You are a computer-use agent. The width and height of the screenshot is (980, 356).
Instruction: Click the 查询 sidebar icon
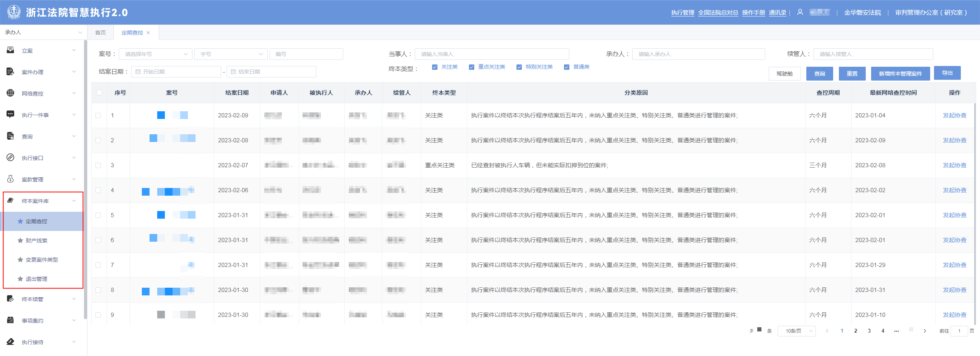click(x=11, y=136)
